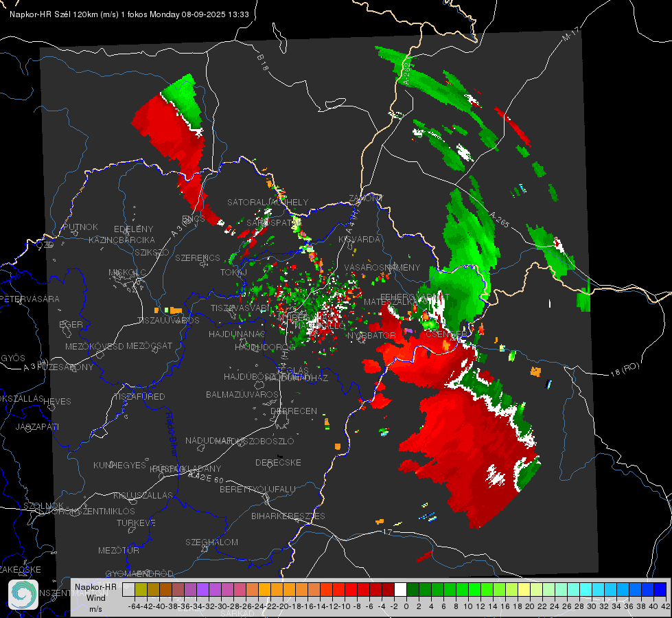This screenshot has width=672, height=618.
Task: Select the BALMAZÚJVÁROS label
Action: 242,394
